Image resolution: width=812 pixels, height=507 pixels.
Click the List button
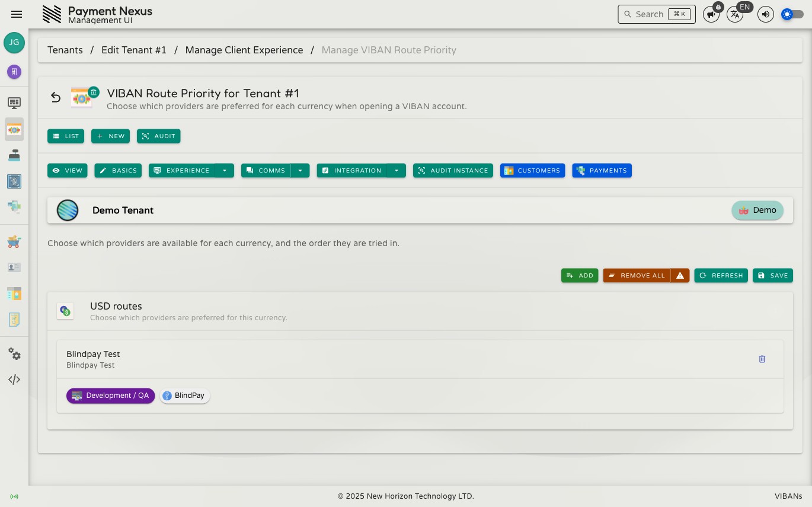tap(66, 136)
